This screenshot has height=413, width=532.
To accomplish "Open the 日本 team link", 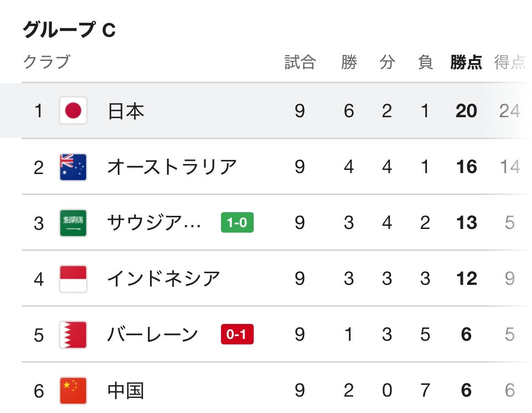I will 126,111.
